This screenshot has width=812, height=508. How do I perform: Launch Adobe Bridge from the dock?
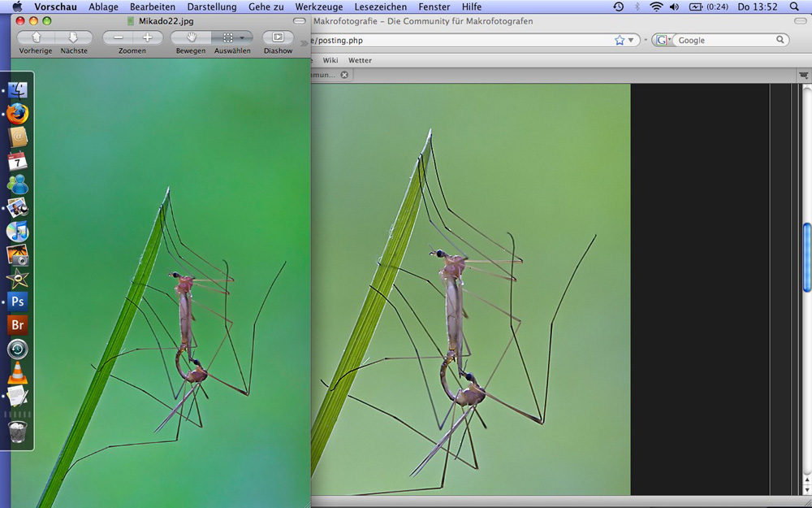coord(18,325)
